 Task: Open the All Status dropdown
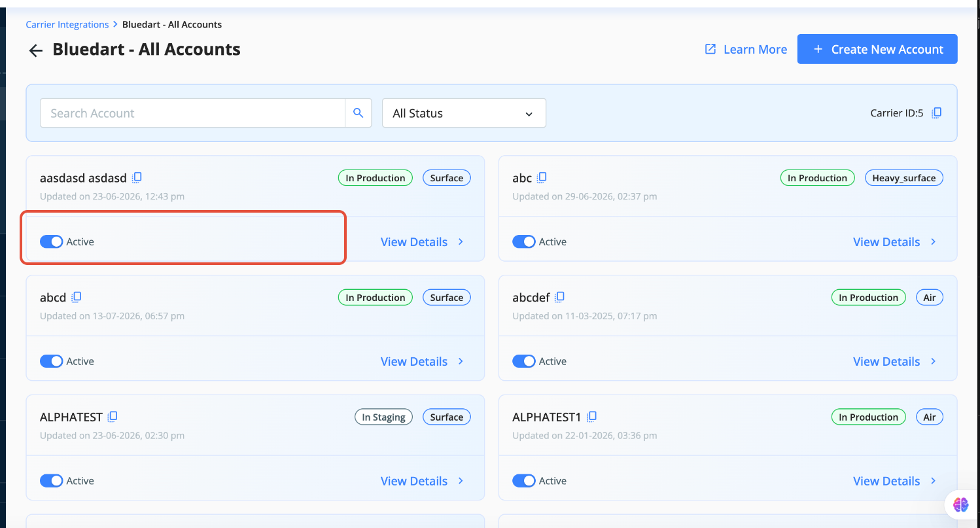[x=464, y=113]
